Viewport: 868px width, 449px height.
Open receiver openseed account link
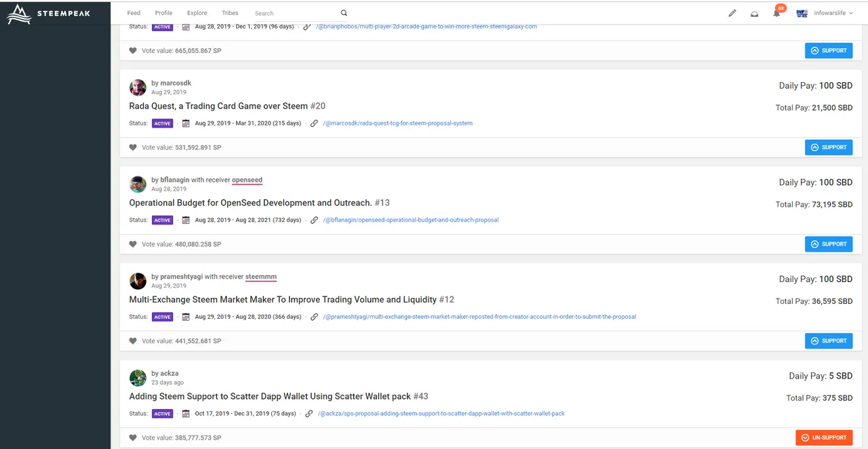(247, 180)
